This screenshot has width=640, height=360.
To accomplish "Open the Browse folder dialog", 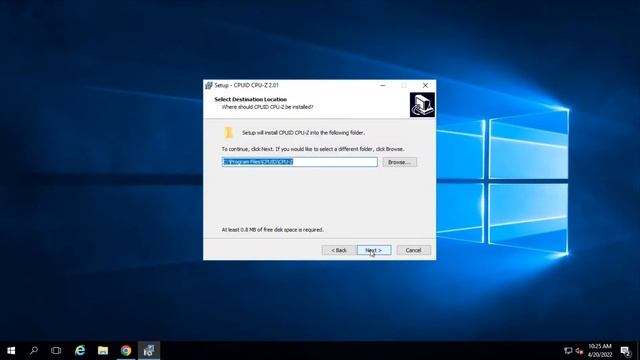I will [x=400, y=162].
